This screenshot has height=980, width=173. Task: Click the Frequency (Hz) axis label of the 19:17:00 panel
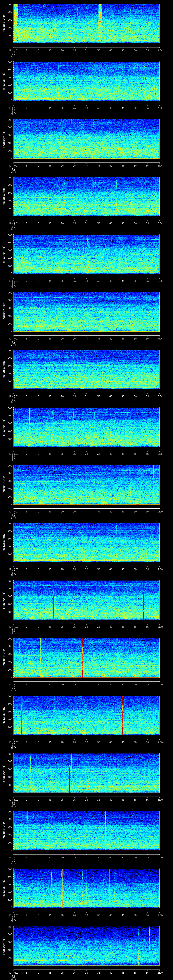pyautogui.click(x=4, y=946)
